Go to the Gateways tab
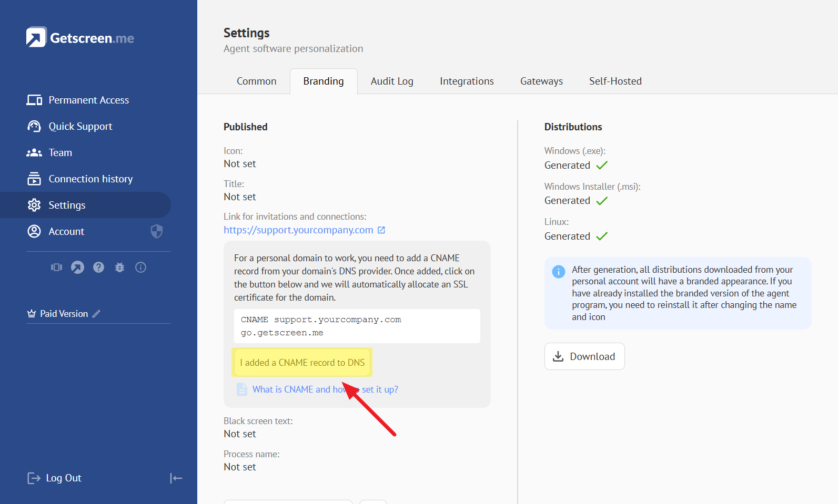This screenshot has width=838, height=504. tap(541, 81)
